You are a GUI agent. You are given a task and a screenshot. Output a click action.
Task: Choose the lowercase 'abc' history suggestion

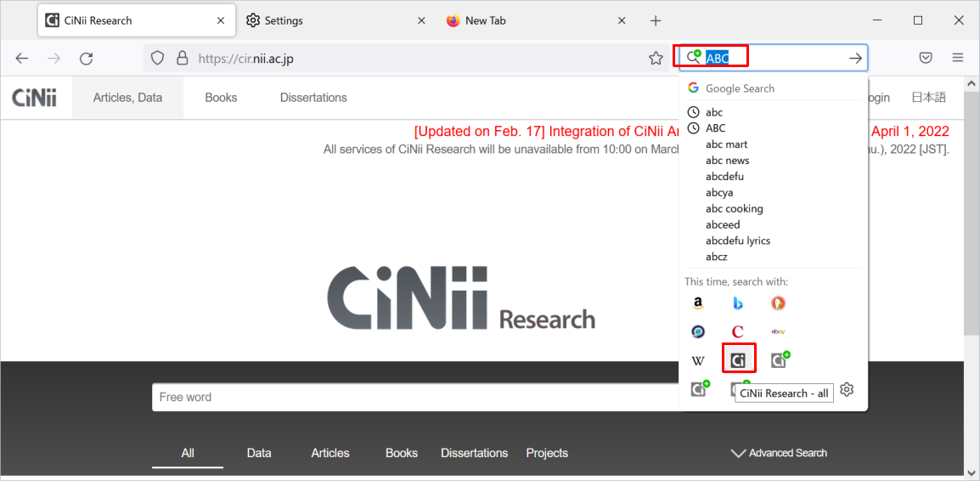point(773,112)
